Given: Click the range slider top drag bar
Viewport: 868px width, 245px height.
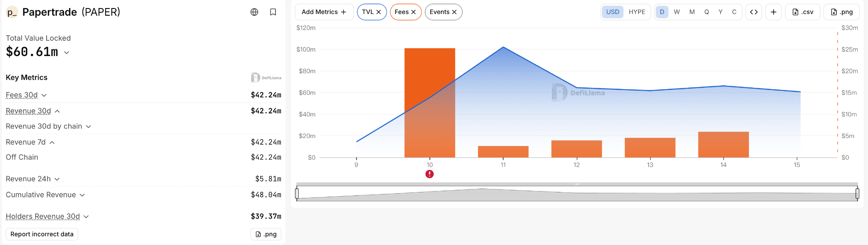Looking at the screenshot, I should coord(577,184).
